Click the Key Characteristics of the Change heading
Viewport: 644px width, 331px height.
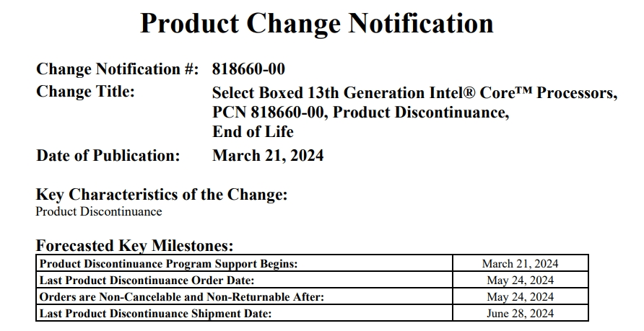(162, 195)
